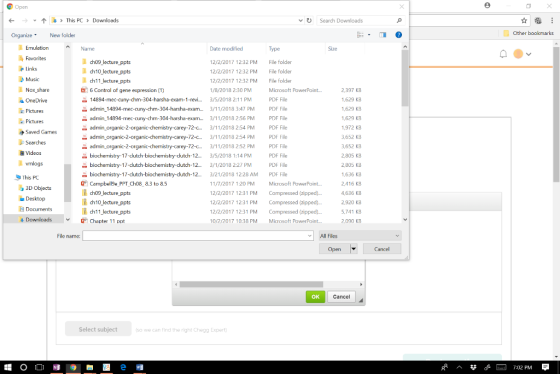Open the Dropbox tray icon

tap(473, 367)
